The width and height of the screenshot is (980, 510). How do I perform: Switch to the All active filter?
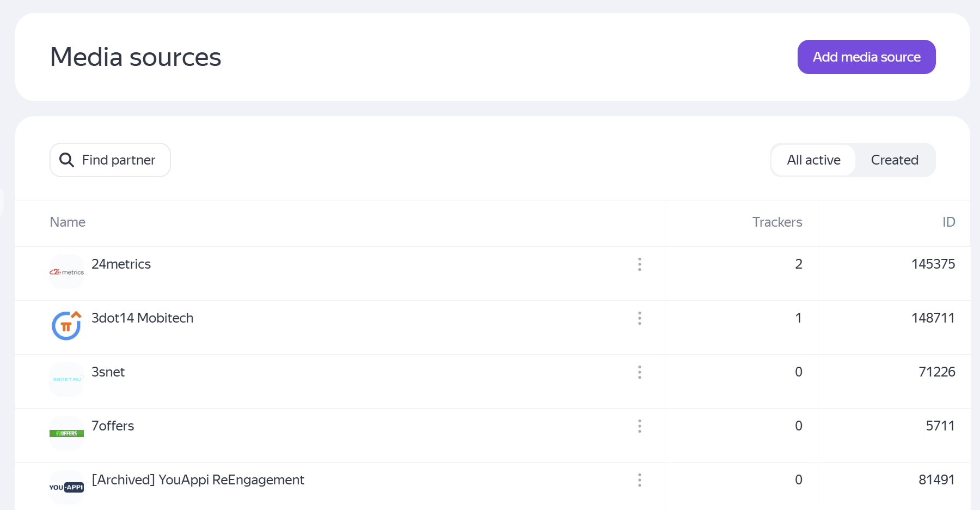point(813,160)
